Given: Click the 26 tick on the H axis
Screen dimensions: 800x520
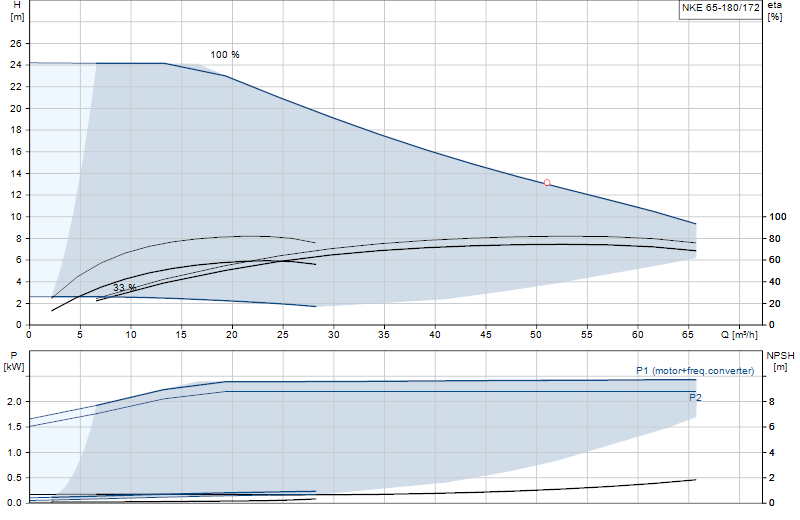Looking at the screenshot, I should [16, 44].
